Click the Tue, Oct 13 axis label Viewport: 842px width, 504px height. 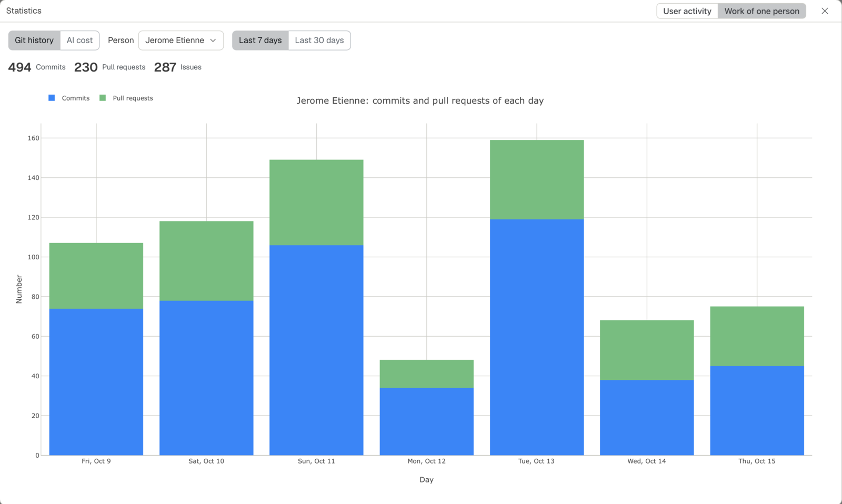(536, 461)
